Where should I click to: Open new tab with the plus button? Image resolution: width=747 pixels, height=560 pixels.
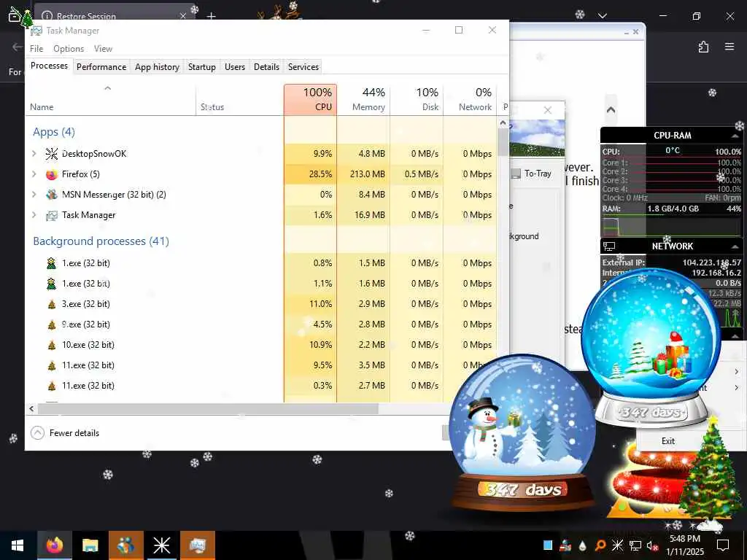pyautogui.click(x=211, y=16)
